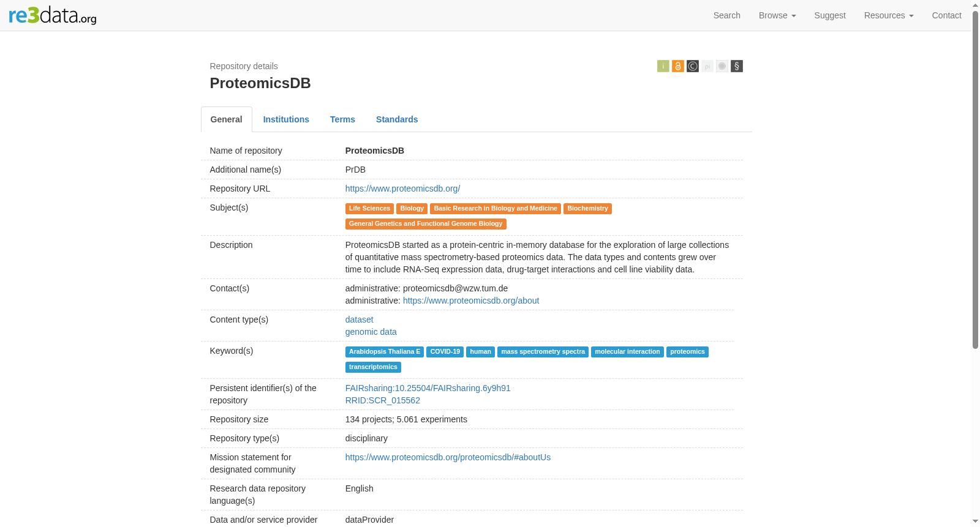Click the 'Subject(s)' row label
The width and height of the screenshot is (980, 527).
coord(229,207)
